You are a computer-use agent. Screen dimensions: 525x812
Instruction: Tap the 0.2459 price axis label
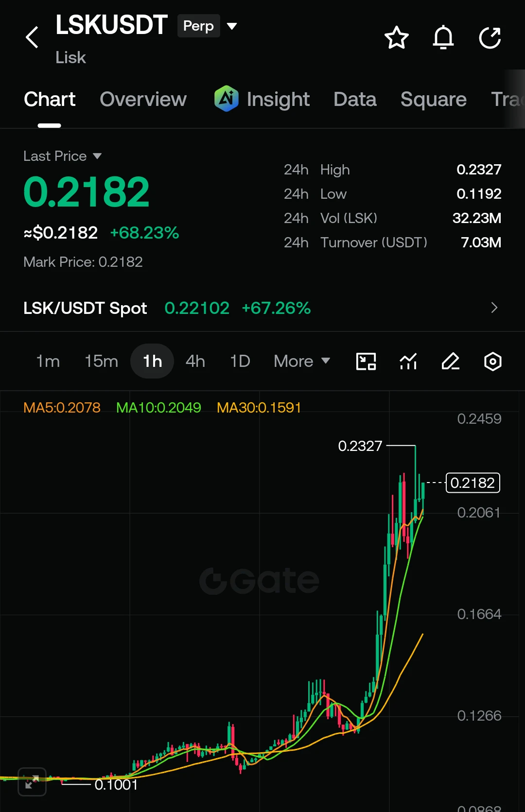[x=479, y=419]
